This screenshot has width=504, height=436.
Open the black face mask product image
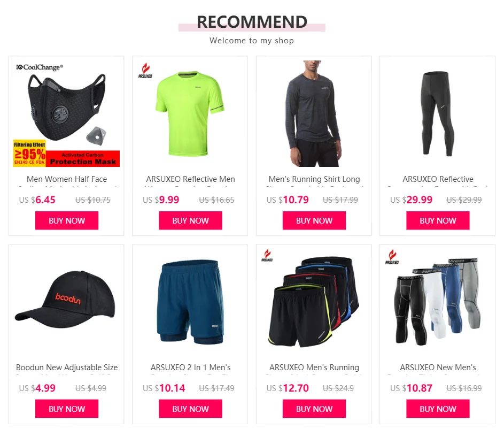point(66,113)
